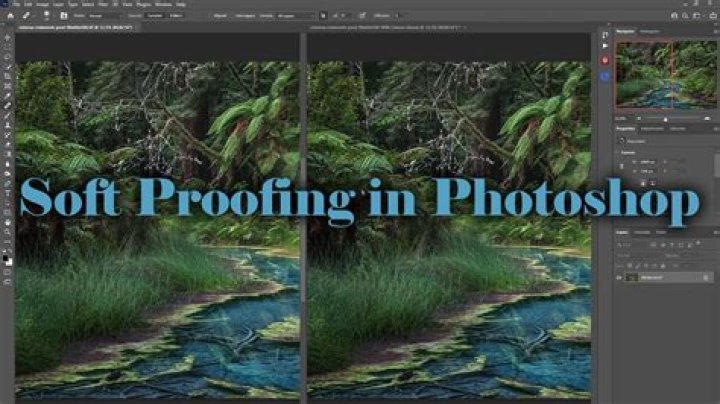
Task: Select the Rectangular Marquee tool
Action: [7, 47]
